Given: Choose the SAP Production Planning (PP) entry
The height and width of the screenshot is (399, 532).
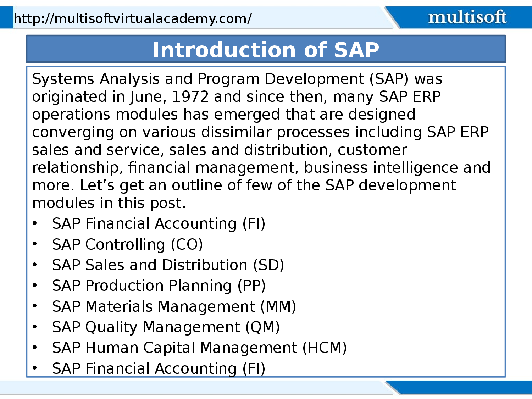Looking at the screenshot, I should [x=159, y=286].
